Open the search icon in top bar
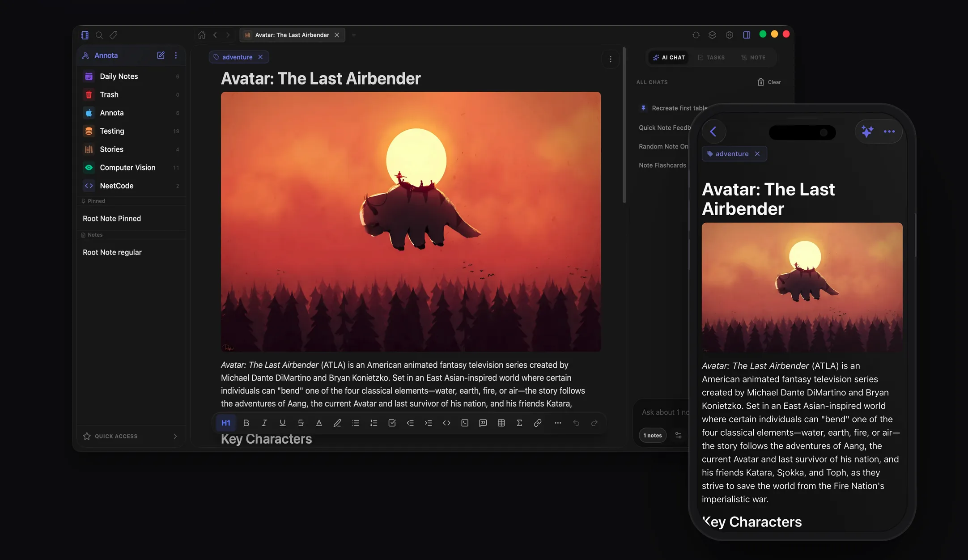The width and height of the screenshot is (968, 560). pos(99,35)
